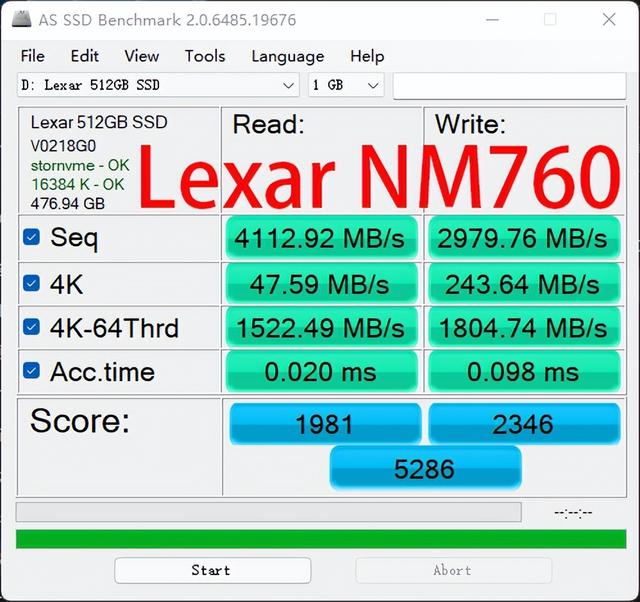Toggle the Seq test checkbox
Screen dimensions: 640x602
(x=31, y=237)
